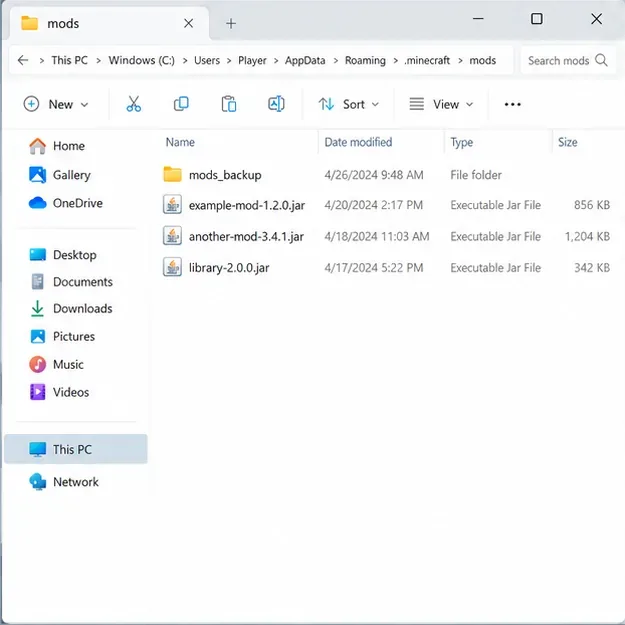
Task: Click the 4/17/2024 5:22 PM date
Action: click(373, 267)
